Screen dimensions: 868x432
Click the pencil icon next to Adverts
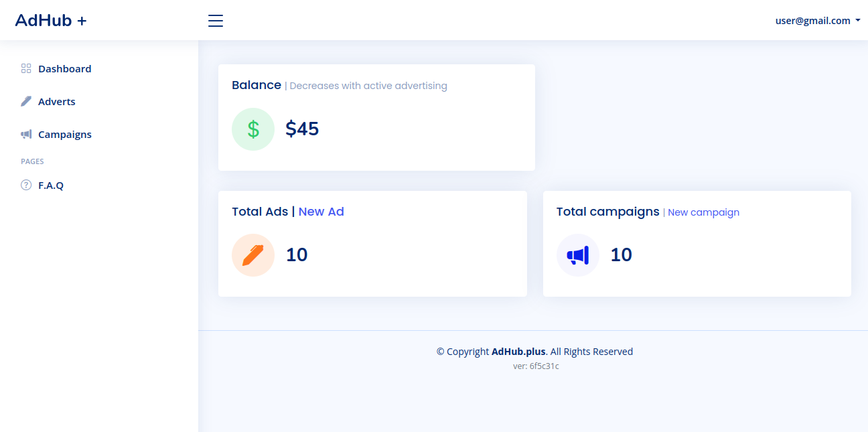tap(25, 100)
